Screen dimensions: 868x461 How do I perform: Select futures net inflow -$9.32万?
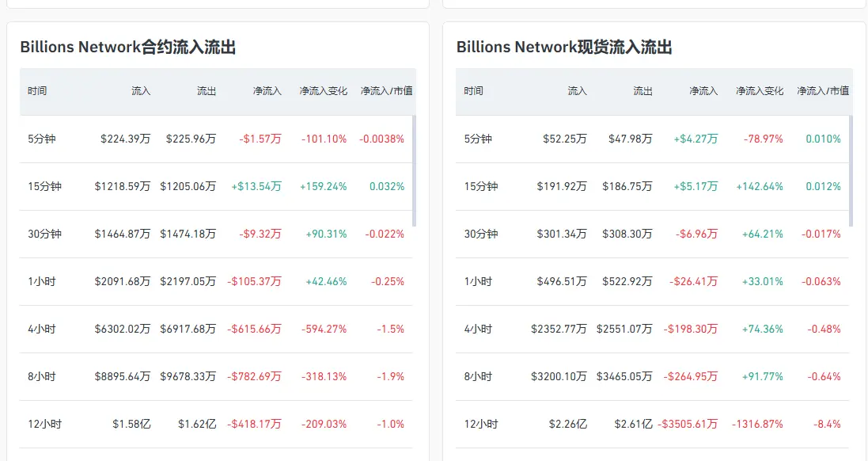pos(260,234)
